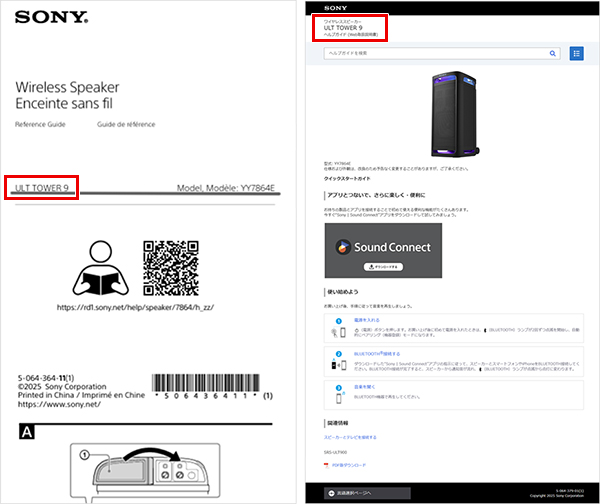Click the rd1.sony.net help URL text
The image size is (600, 504).
(135, 307)
